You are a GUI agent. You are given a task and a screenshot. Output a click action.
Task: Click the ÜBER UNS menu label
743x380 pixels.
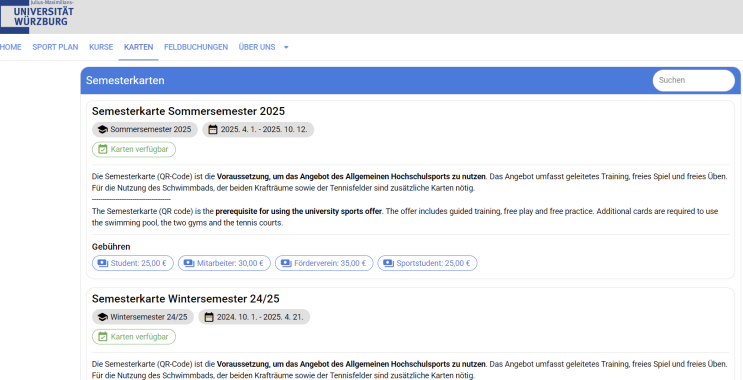[x=257, y=47]
